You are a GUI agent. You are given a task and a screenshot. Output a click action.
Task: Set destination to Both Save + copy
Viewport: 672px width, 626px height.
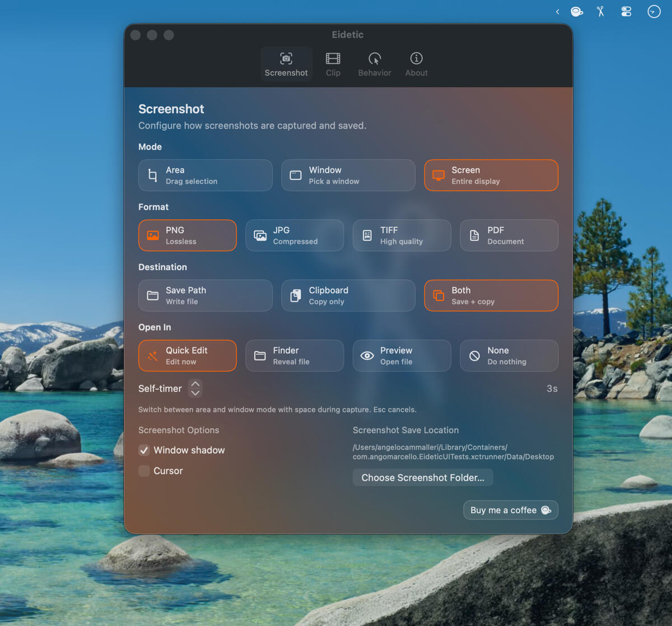coord(491,295)
